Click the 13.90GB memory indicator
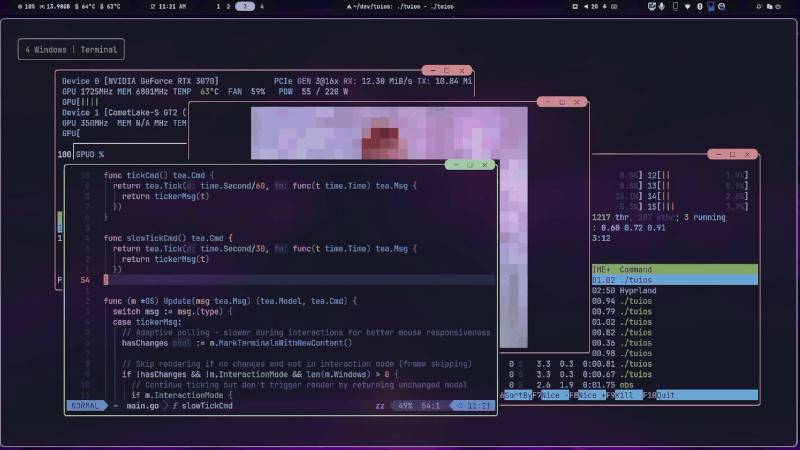This screenshot has height=450, width=800. coord(55,7)
